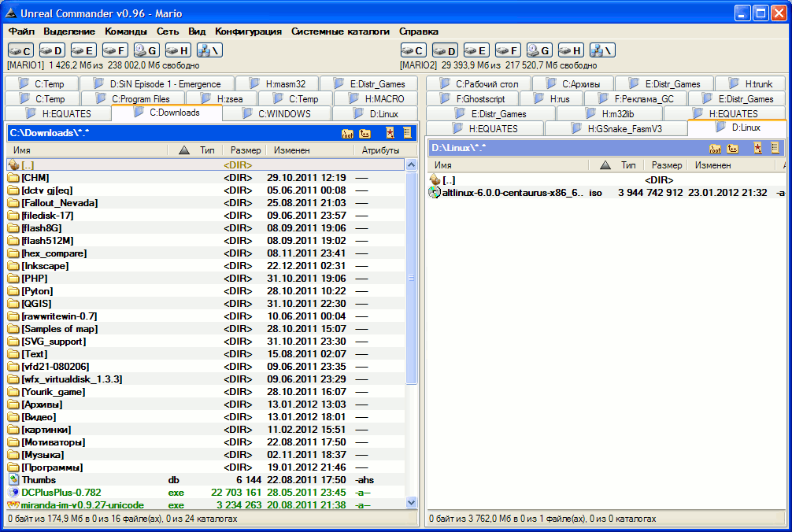The image size is (792, 532).
Task: Open the Конфигурация menu
Action: [248, 31]
